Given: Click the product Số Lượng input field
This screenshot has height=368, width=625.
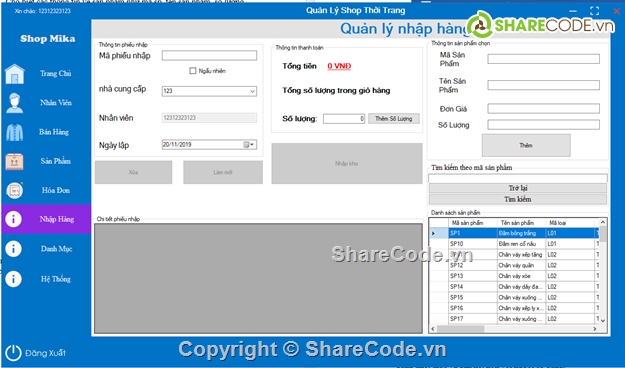Looking at the screenshot, I should 543,125.
